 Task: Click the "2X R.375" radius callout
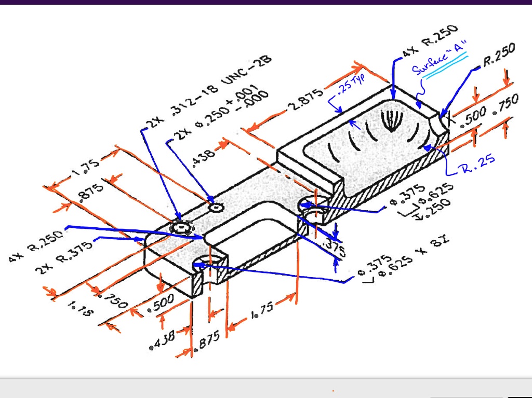pyautogui.click(x=64, y=257)
